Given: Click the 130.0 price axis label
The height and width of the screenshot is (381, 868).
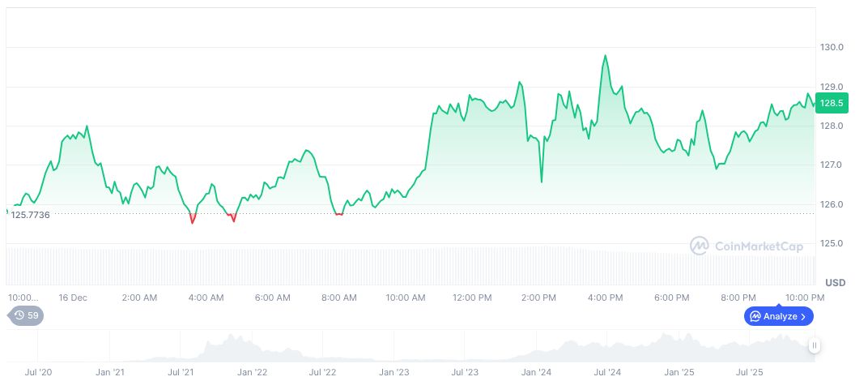Looking at the screenshot, I should coord(830,48).
